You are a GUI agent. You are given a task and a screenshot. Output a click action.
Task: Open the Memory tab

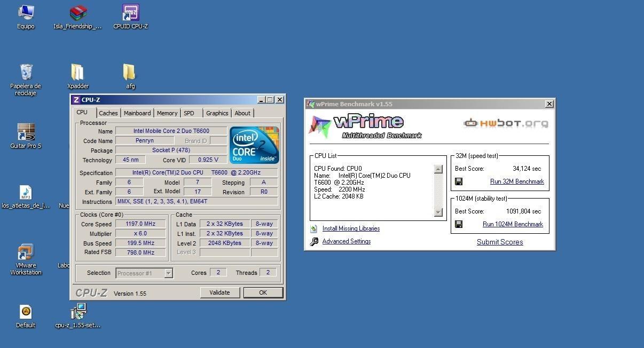click(167, 113)
